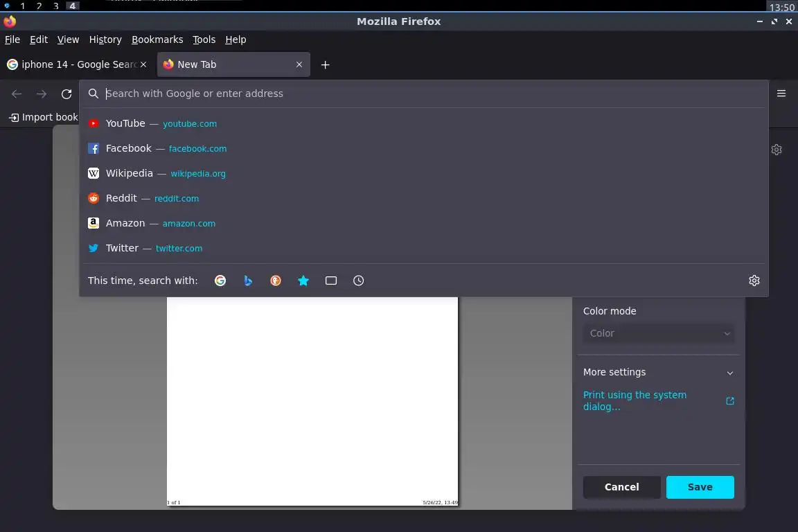Click the Firefox logo in the title bar
The height and width of the screenshot is (532, 798).
click(10, 21)
